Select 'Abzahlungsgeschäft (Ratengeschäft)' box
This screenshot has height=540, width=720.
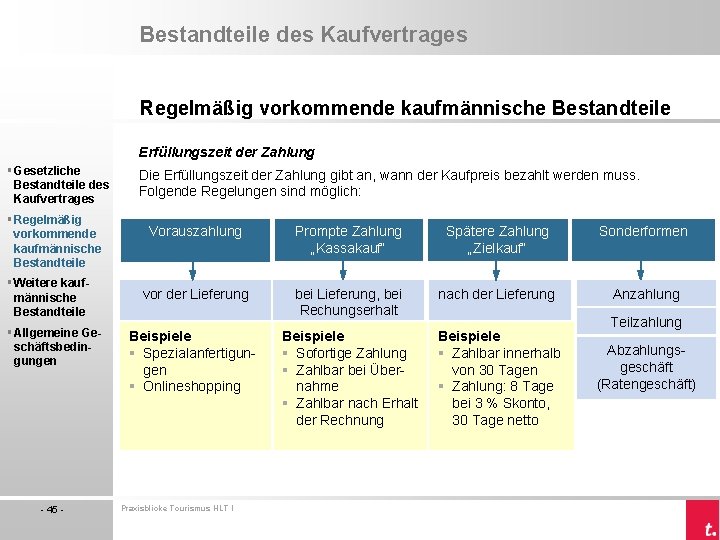646,367
